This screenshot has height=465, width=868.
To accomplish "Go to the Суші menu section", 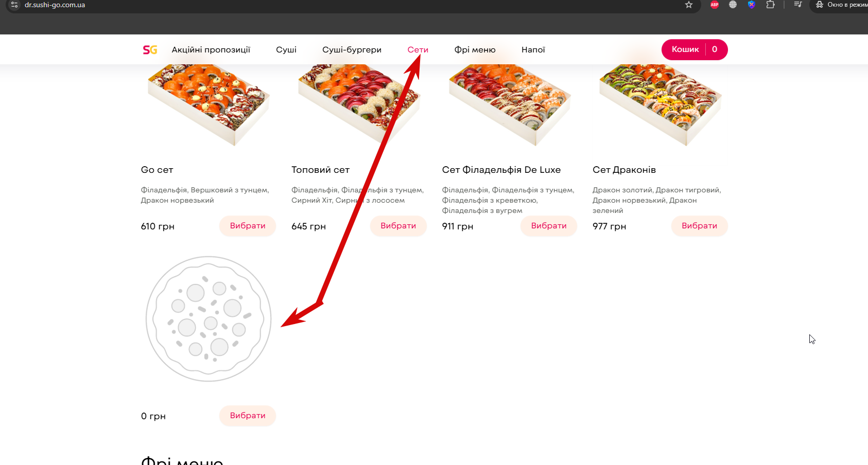I will pyautogui.click(x=286, y=50).
